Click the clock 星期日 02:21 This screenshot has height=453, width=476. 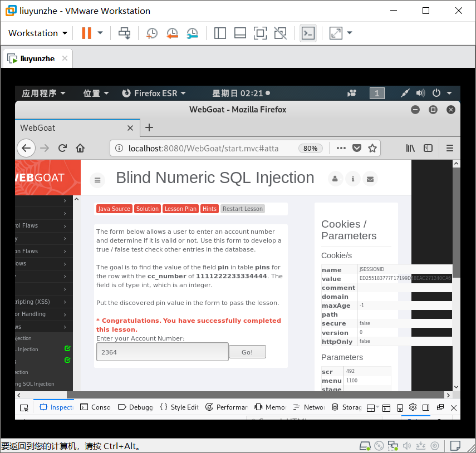pyautogui.click(x=241, y=93)
